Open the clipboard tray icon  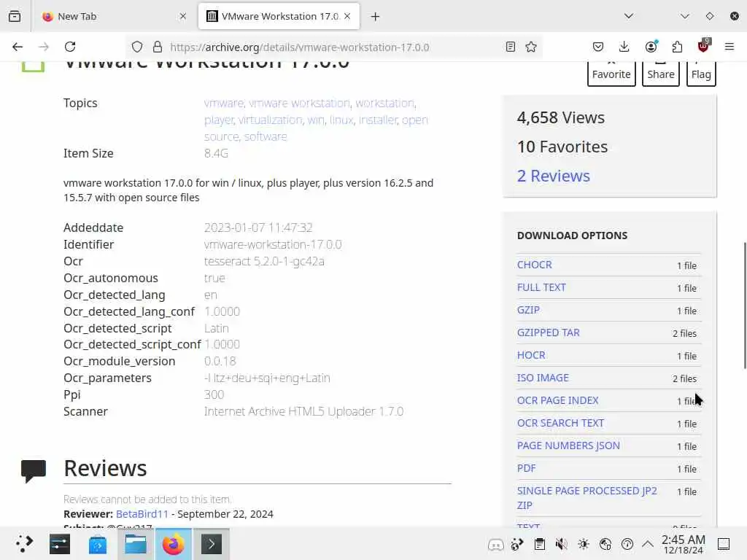click(x=540, y=544)
